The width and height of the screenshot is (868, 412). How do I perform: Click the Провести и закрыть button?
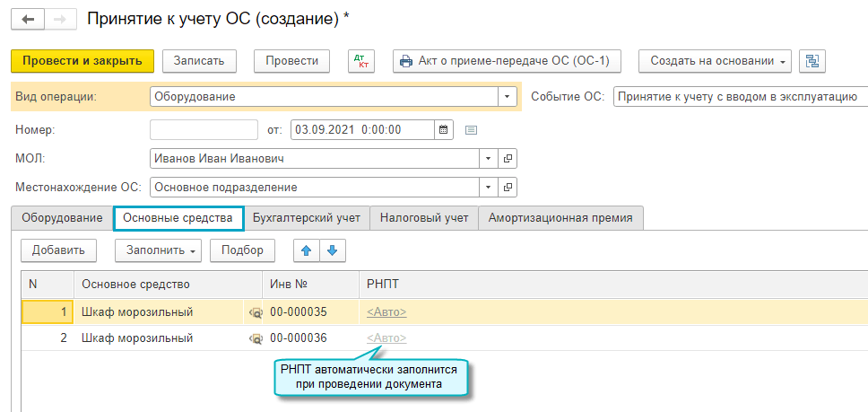82,60
